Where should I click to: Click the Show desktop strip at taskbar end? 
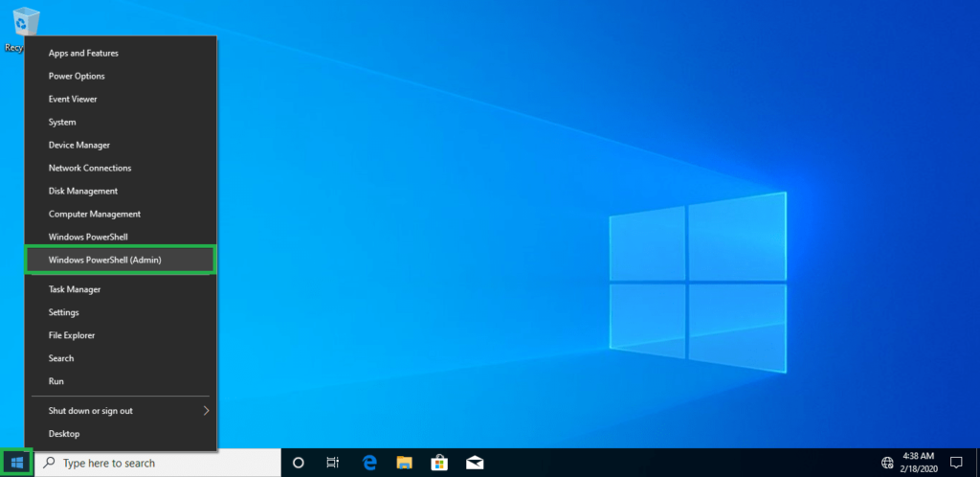click(x=977, y=463)
